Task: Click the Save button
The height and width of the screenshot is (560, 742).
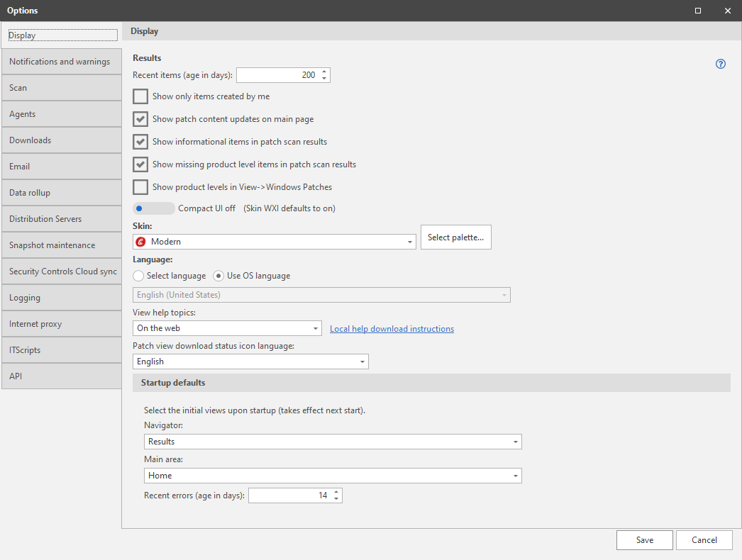Action: (x=645, y=540)
